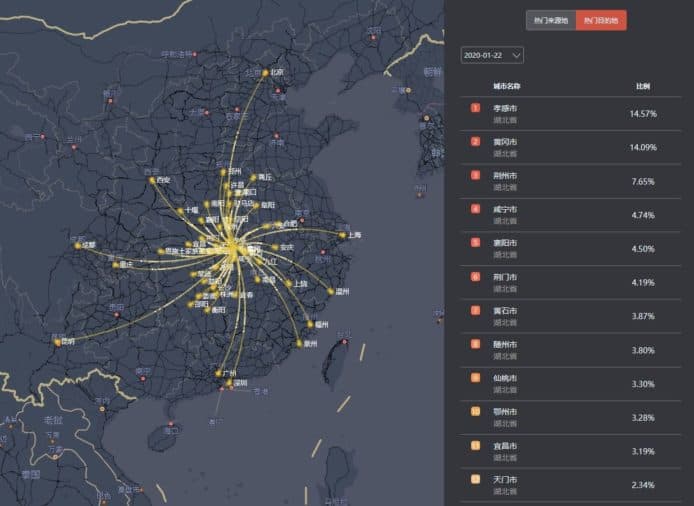Screen dimensions: 694x506
Task: Click the 温州 city marker
Action: pyautogui.click(x=331, y=292)
